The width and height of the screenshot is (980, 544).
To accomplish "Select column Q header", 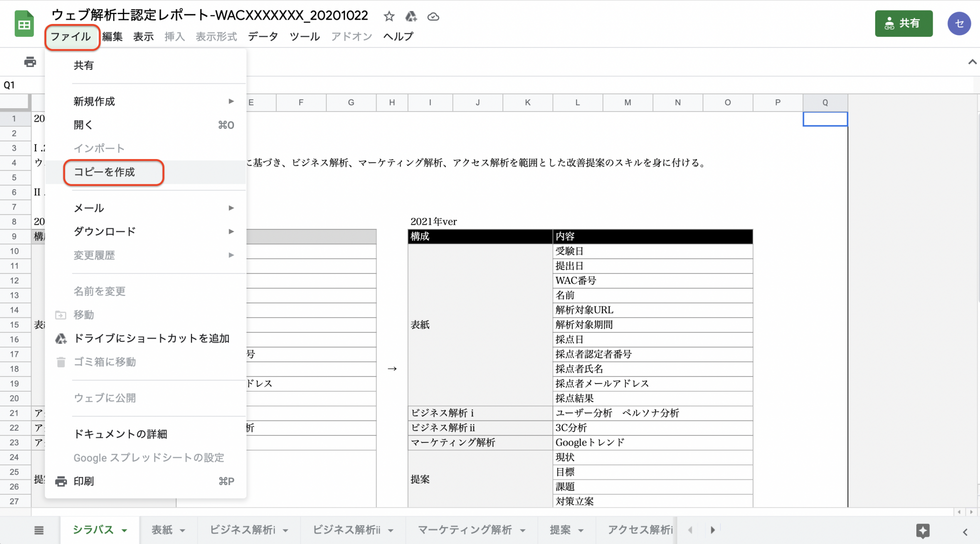I will click(x=825, y=102).
